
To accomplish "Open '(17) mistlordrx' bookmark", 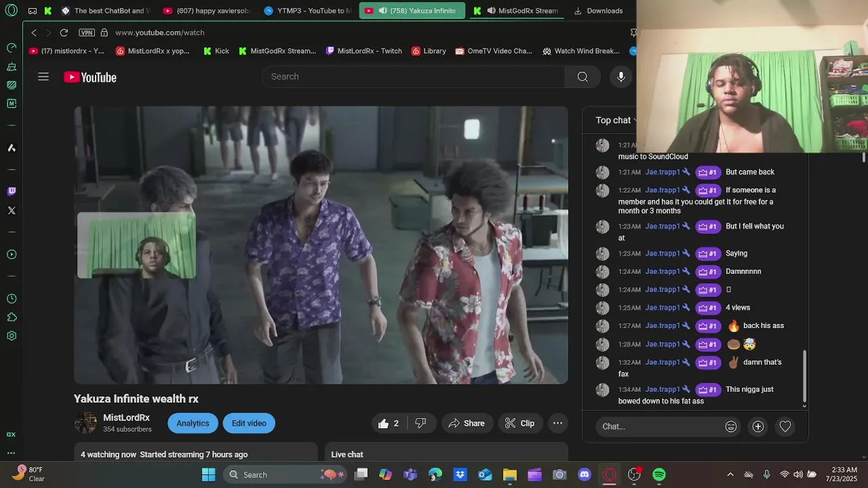I will [66, 51].
